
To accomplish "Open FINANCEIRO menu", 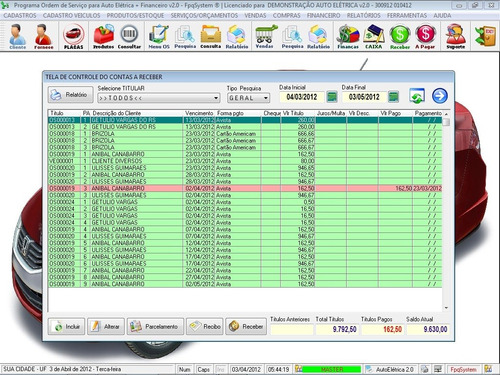I will pos(323,16).
